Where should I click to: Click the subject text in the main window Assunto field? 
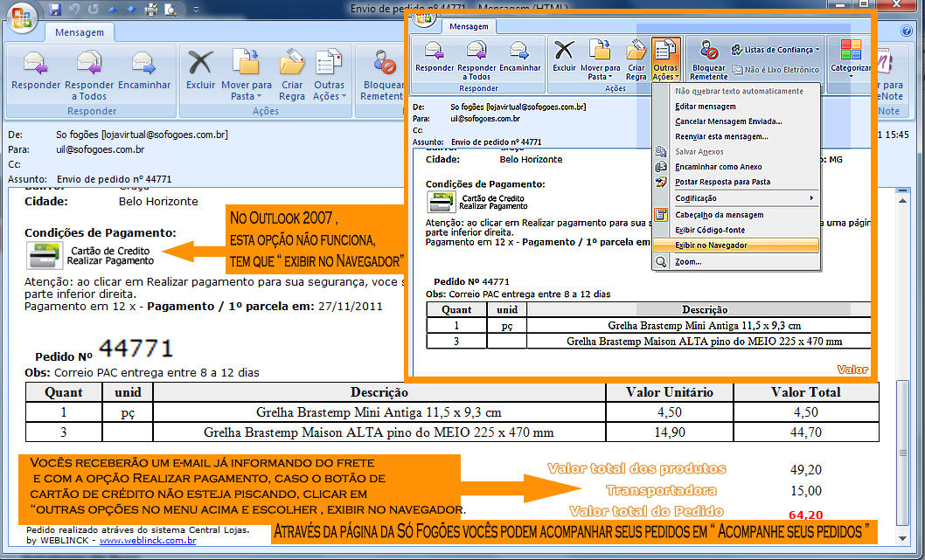pyautogui.click(x=114, y=179)
